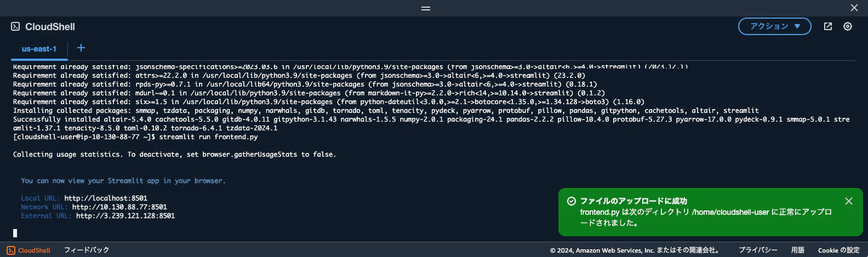
Task: Click the 'Collecting usage statistics' line
Action: click(x=175, y=155)
